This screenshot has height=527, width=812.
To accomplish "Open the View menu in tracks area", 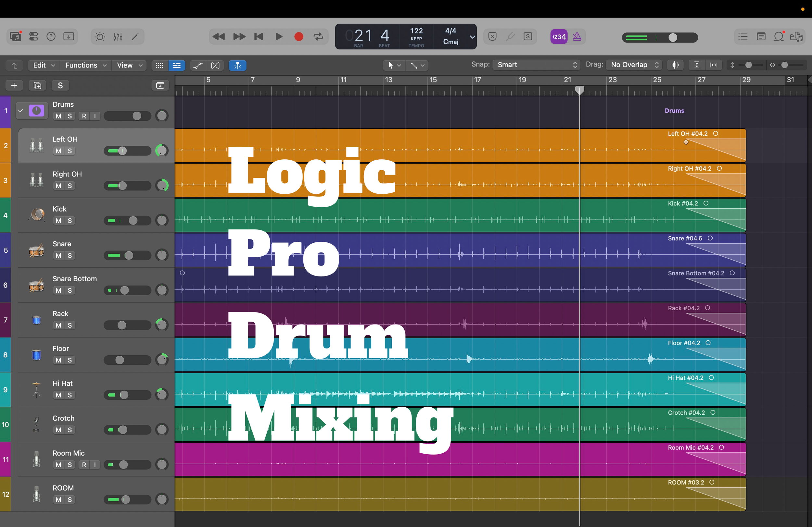I will coord(129,65).
